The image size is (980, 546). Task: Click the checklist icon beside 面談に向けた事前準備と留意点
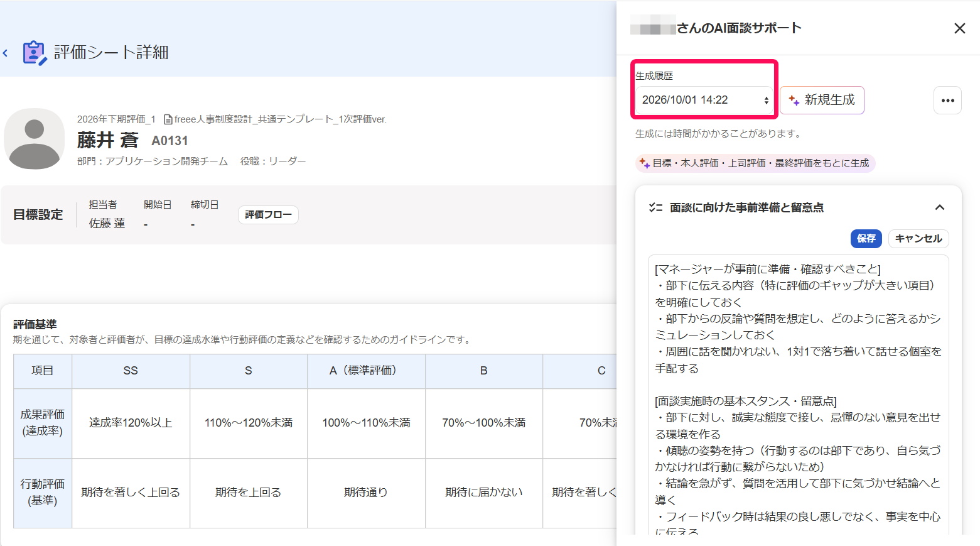point(655,207)
